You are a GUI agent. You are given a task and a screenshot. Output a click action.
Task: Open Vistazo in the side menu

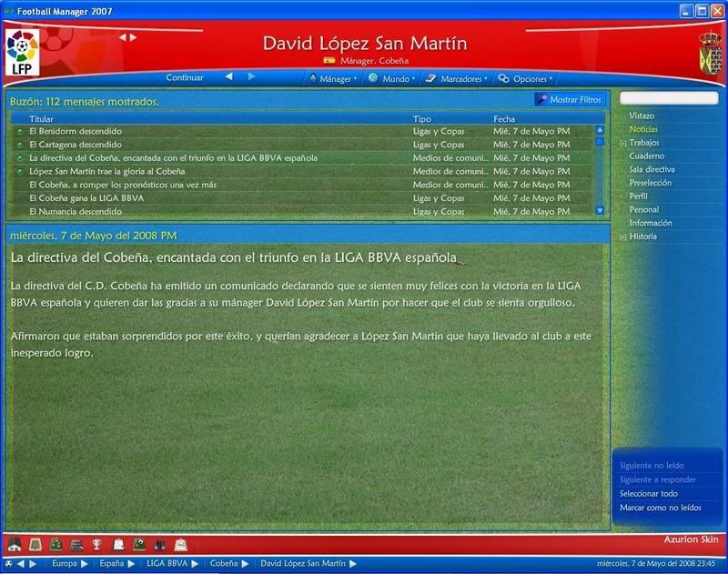(642, 116)
